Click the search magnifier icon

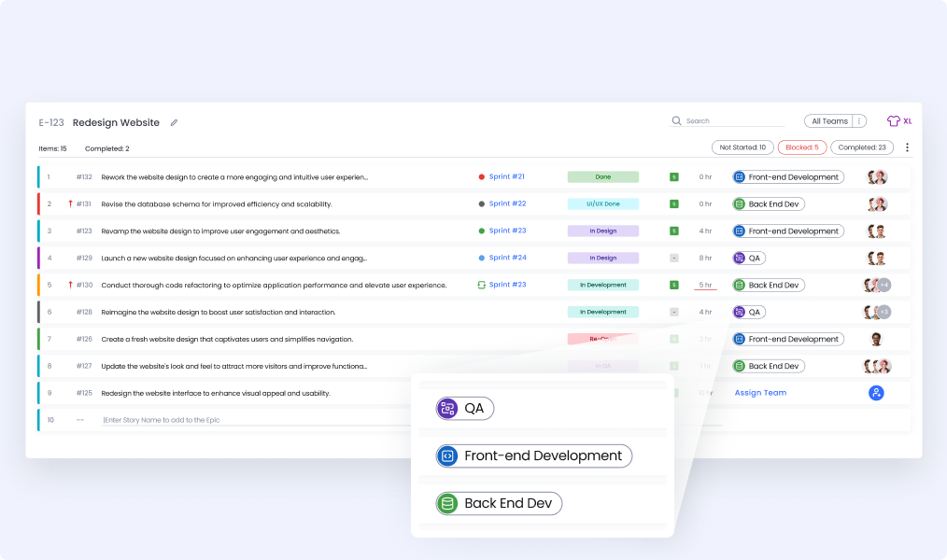tap(676, 121)
